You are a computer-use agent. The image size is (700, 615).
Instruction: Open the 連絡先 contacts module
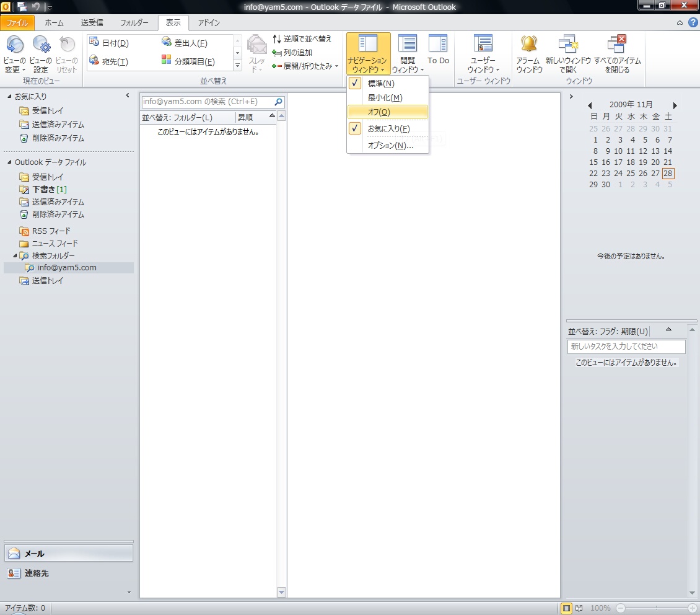(x=69, y=573)
